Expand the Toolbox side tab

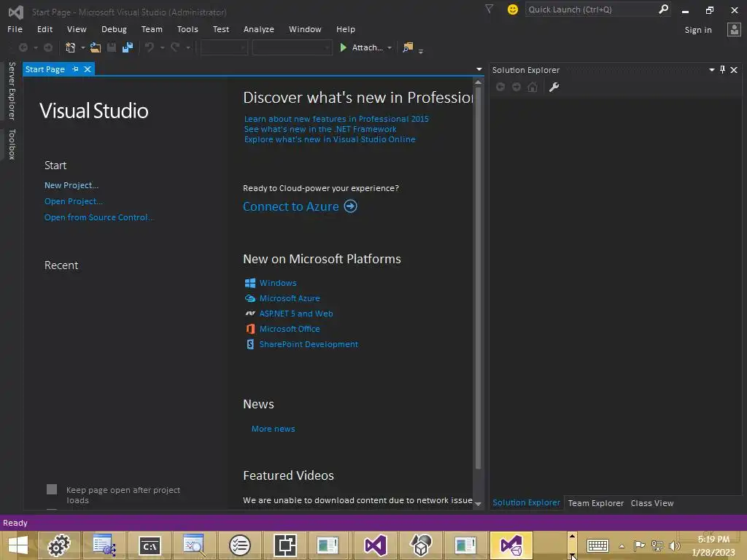pyautogui.click(x=12, y=144)
